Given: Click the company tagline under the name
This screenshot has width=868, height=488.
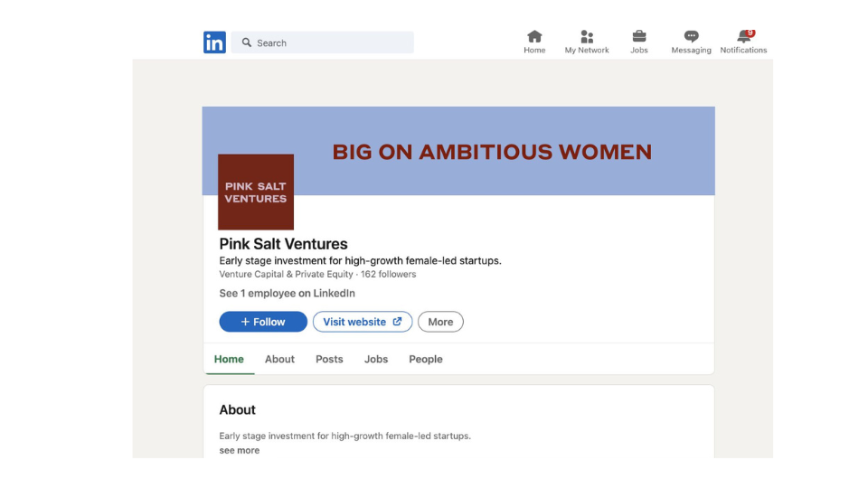Looking at the screenshot, I should [x=361, y=260].
